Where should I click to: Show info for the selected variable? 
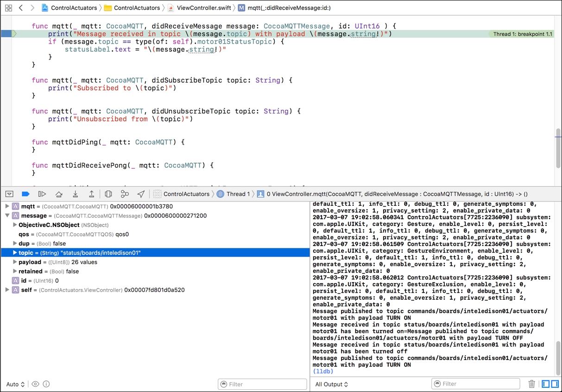pyautogui.click(x=46, y=384)
